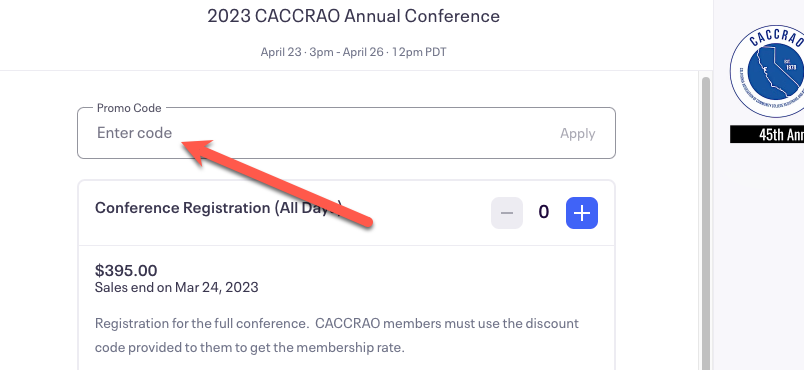Screen dimensions: 804x370
Task: Click the red arrow annotation head
Action: (199, 151)
